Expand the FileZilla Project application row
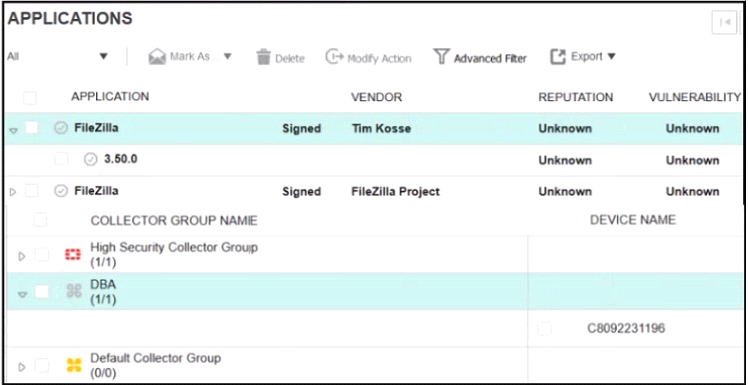Image resolution: width=748 pixels, height=385 pixels. (x=13, y=192)
